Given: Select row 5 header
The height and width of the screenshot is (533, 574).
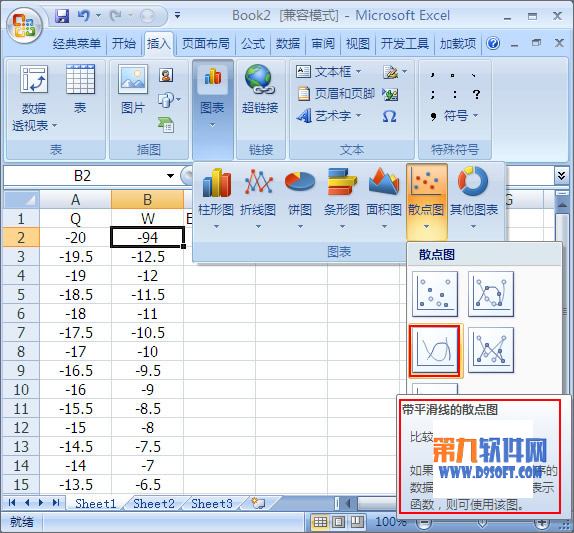Looking at the screenshot, I should click(x=21, y=295).
